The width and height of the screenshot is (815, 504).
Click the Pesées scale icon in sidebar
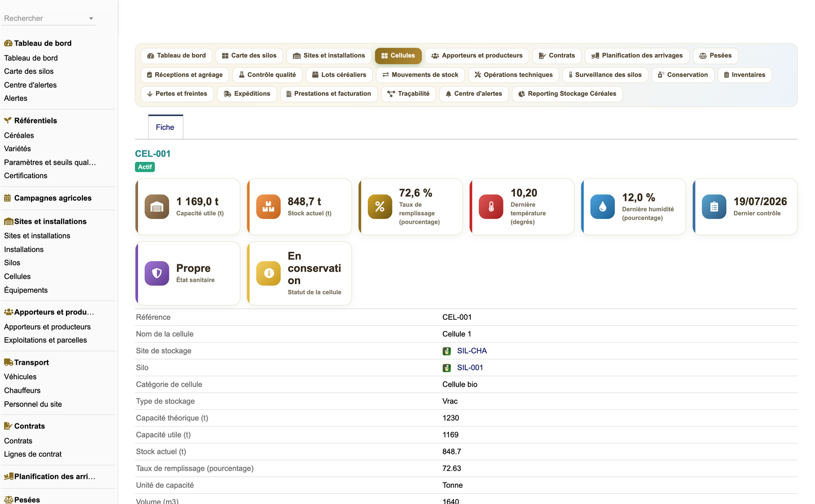click(x=8, y=500)
